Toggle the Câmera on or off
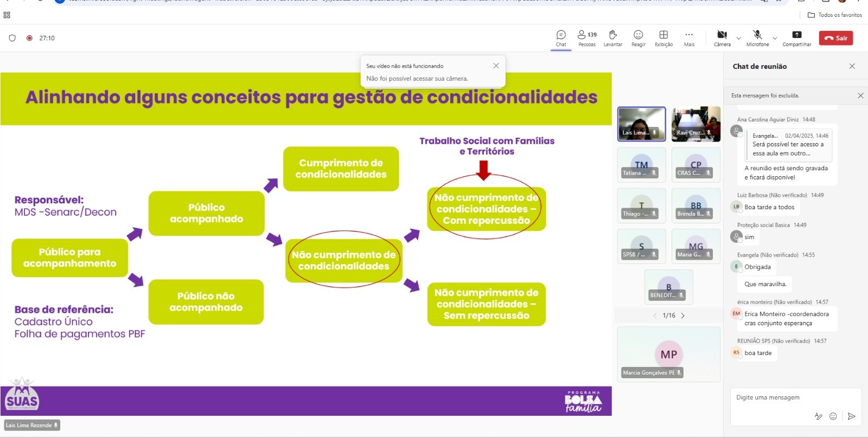This screenshot has width=868, height=438. point(722,35)
